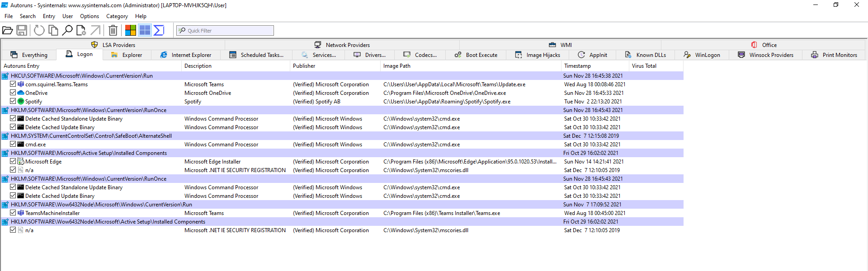Viewport: 868px width, 271px height.
Task: Click the Open file toolbar icon
Action: point(7,30)
